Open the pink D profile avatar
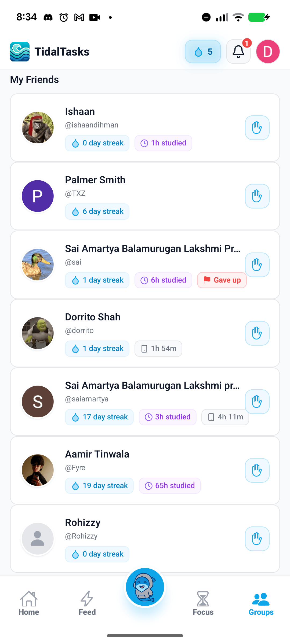The image size is (290, 644). point(268,52)
